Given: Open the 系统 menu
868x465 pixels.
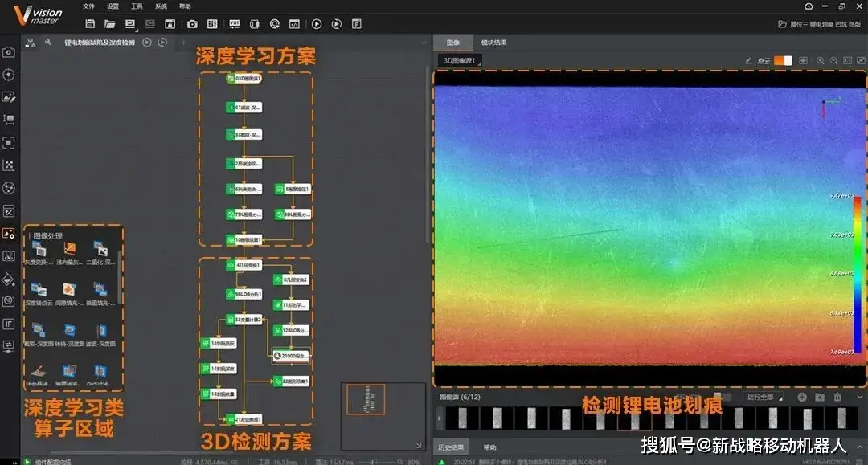Looking at the screenshot, I should 161,6.
